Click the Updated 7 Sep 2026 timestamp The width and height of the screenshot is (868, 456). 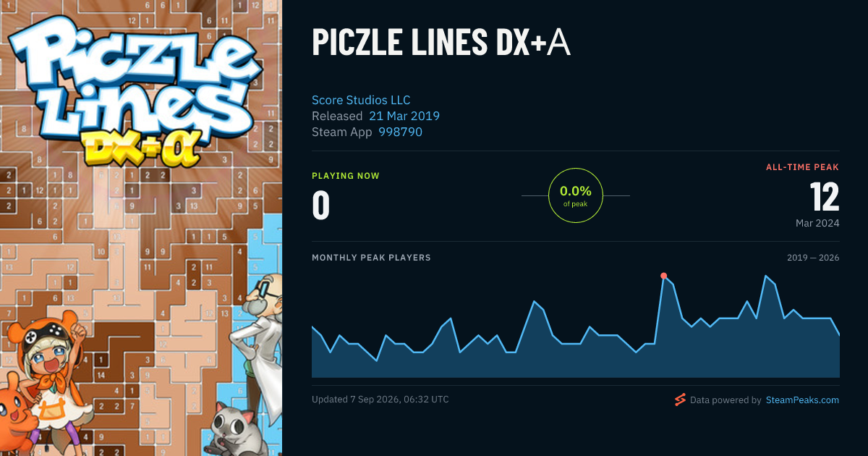(x=380, y=400)
